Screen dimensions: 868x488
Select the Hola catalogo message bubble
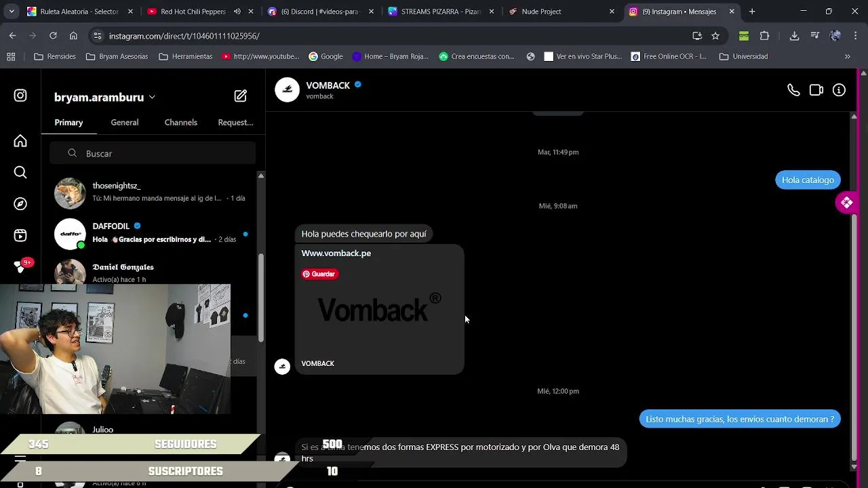808,180
